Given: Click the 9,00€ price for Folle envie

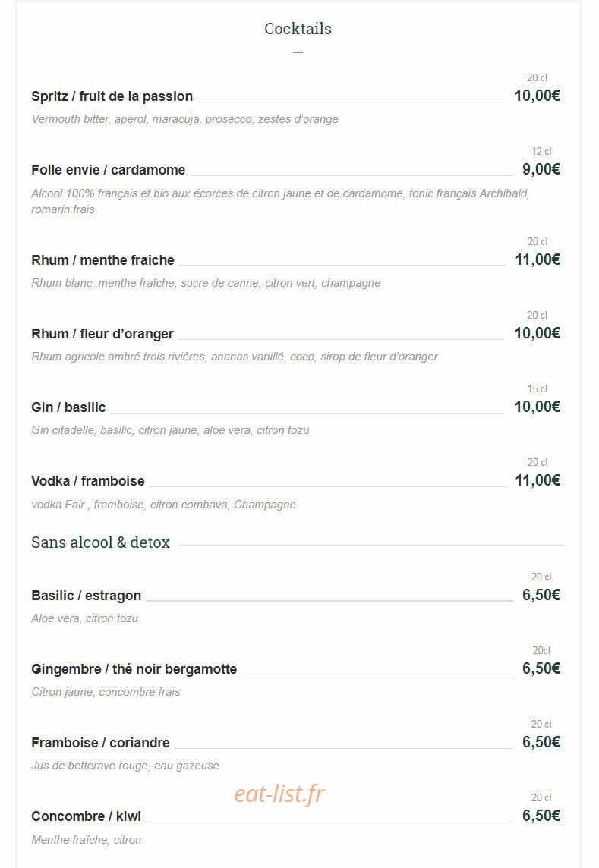Looking at the screenshot, I should (x=541, y=169).
